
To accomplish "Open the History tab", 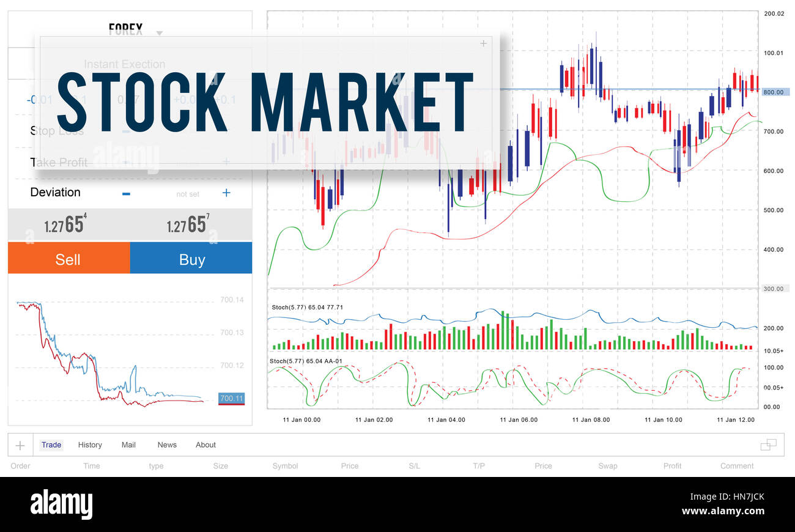I will [90, 445].
